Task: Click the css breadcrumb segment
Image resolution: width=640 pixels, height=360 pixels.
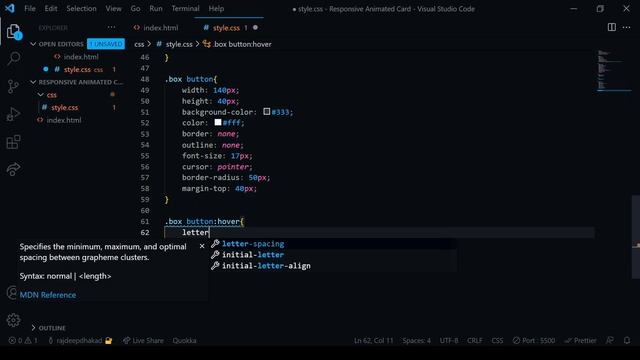Action: (x=139, y=44)
